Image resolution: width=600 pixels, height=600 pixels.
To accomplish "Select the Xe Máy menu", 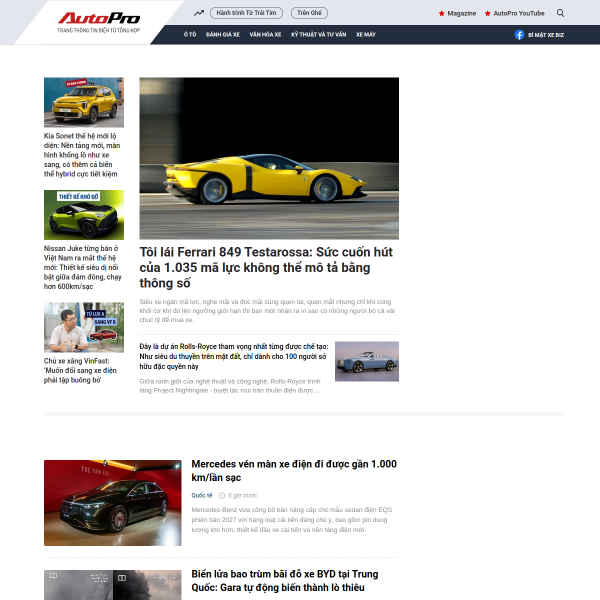I will pos(366,34).
